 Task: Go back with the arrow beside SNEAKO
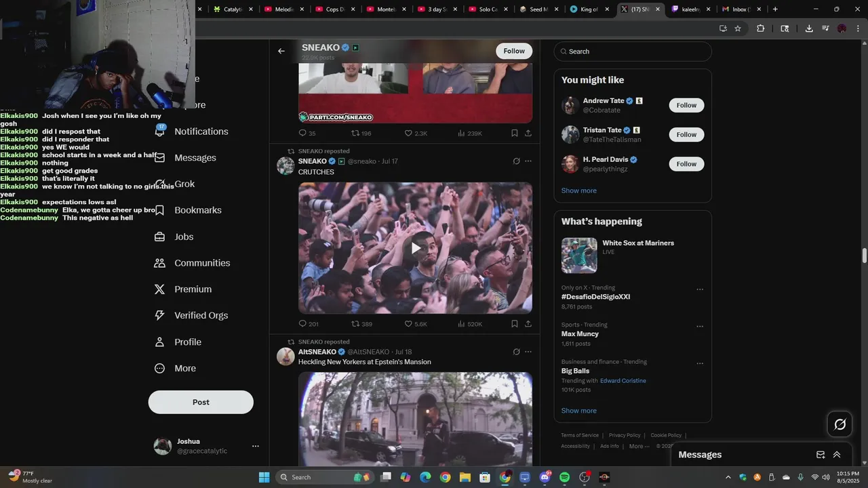tap(281, 51)
